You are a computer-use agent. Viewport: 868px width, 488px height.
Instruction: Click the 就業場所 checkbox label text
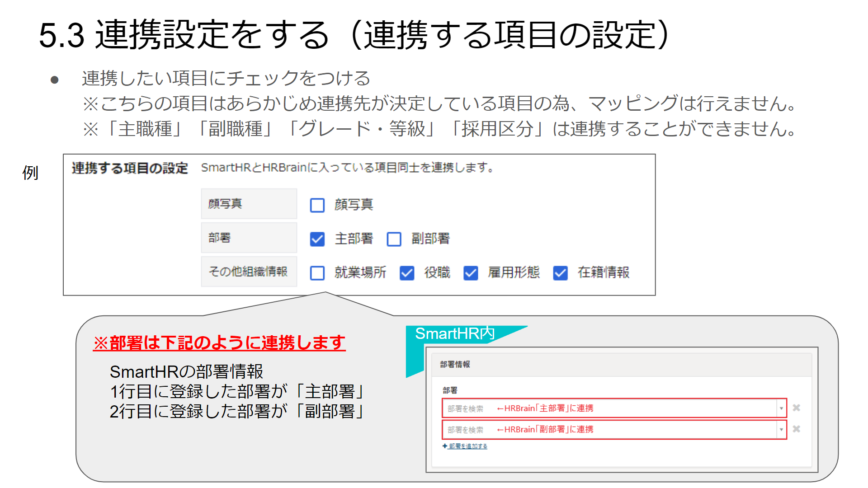tap(360, 272)
